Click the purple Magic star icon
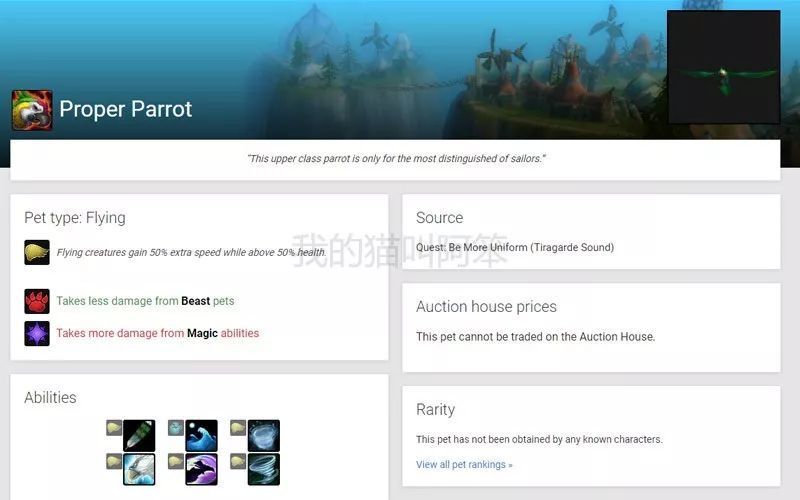800x500 pixels. coord(37,334)
